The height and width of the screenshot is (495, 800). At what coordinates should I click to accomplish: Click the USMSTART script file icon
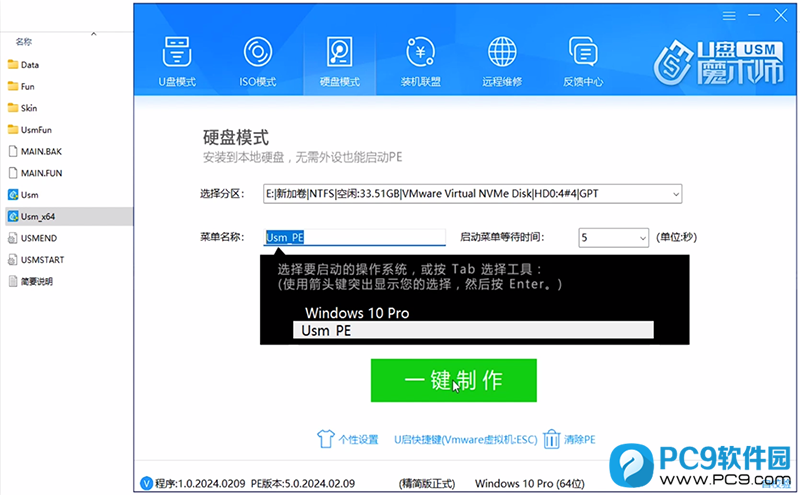(13, 260)
